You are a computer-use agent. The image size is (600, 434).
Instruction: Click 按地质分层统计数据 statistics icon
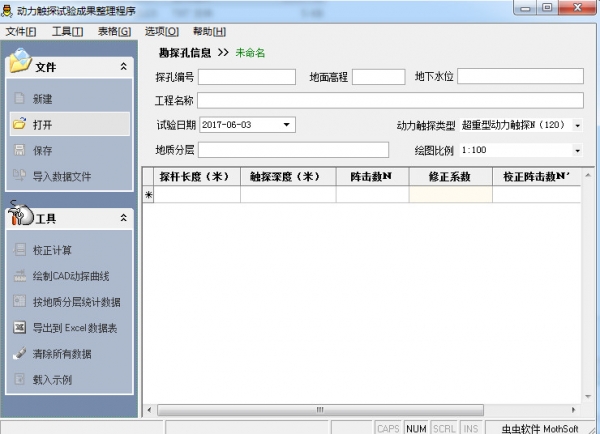(x=20, y=302)
